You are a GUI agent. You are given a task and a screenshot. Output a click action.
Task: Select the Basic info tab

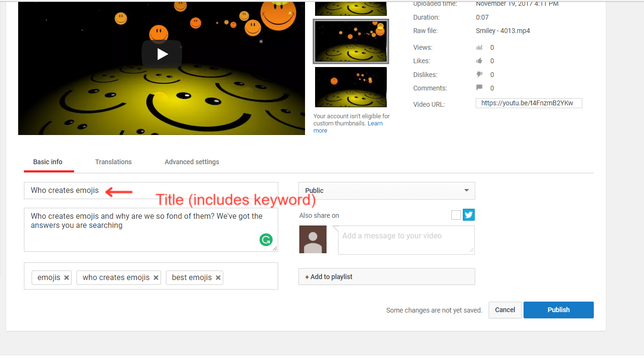48,162
